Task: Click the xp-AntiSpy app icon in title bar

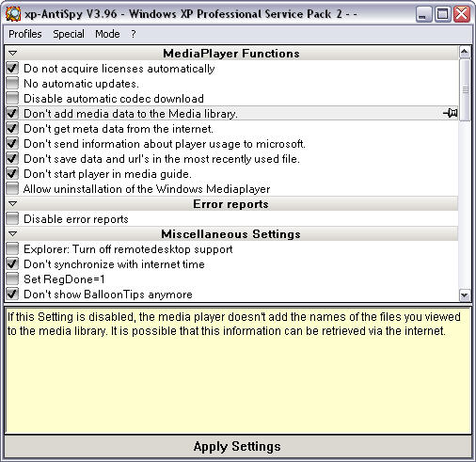Action: [x=13, y=14]
